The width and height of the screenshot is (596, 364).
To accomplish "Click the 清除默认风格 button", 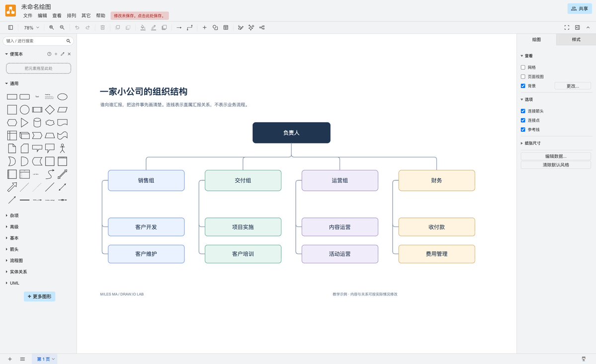I will tap(556, 165).
